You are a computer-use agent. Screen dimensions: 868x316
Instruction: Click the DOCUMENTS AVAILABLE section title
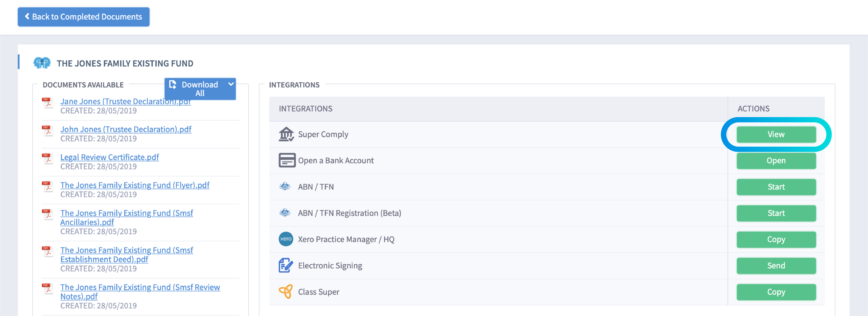coord(83,85)
